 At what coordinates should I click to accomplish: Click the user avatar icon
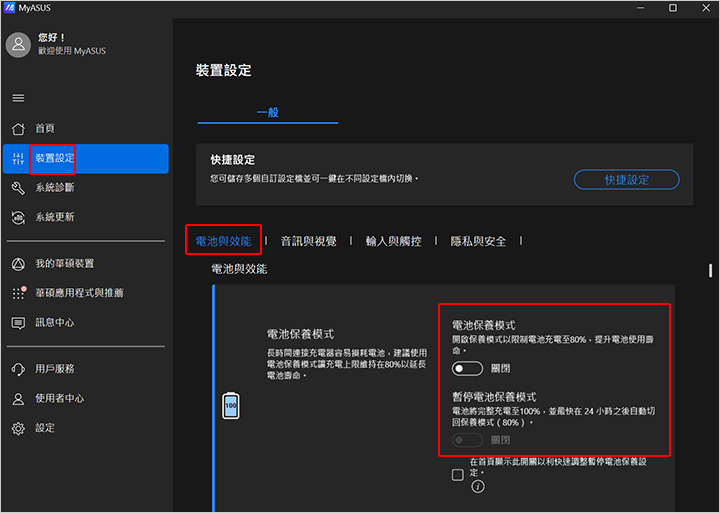click(x=18, y=45)
